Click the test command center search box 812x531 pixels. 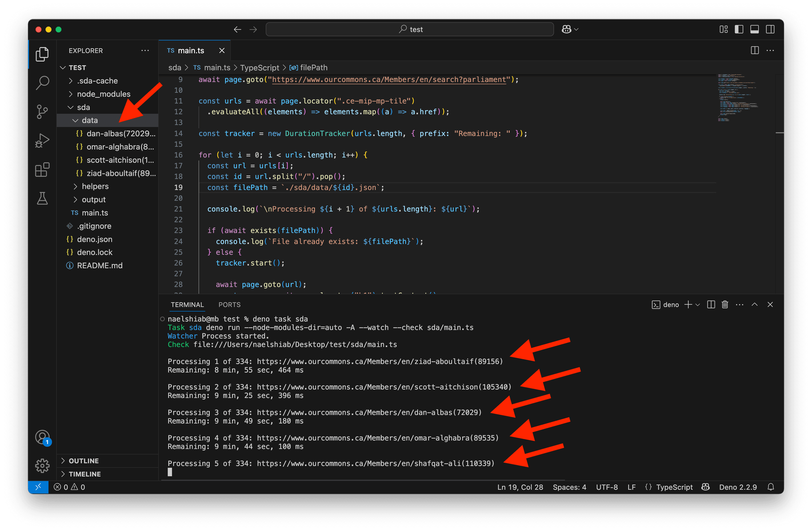[409, 29]
